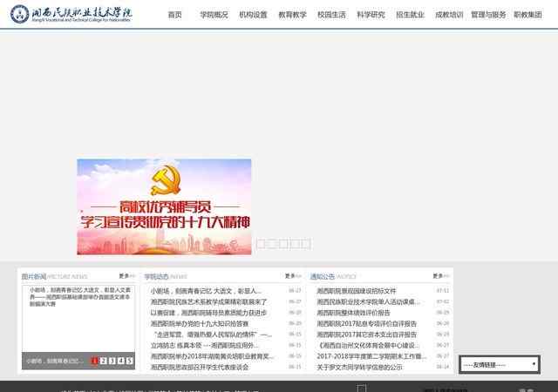Open news item “走进军营
Image resolution: width=558 pixels, height=392 pixels.
coord(213,335)
